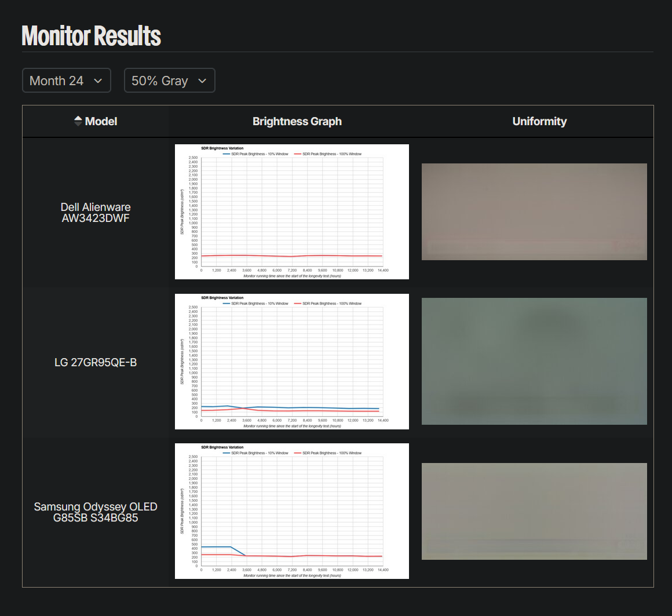Viewport: 672px width, 616px height.
Task: Select the LG 27GR95QE-B model name
Action: click(96, 362)
